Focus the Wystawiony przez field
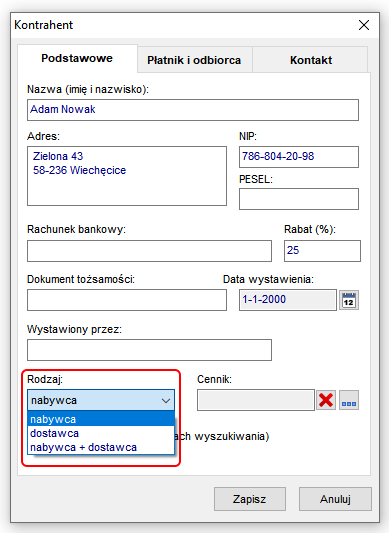389x533 pixels. click(x=149, y=350)
